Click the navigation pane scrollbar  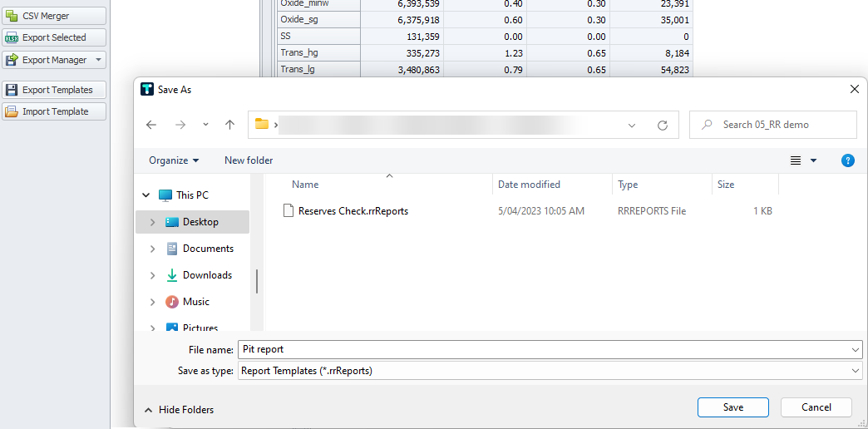pos(257,281)
